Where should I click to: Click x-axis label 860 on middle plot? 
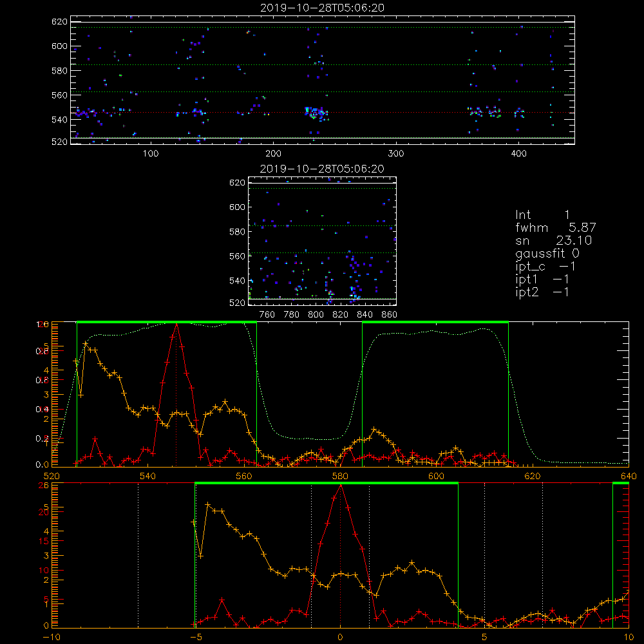[x=390, y=315]
